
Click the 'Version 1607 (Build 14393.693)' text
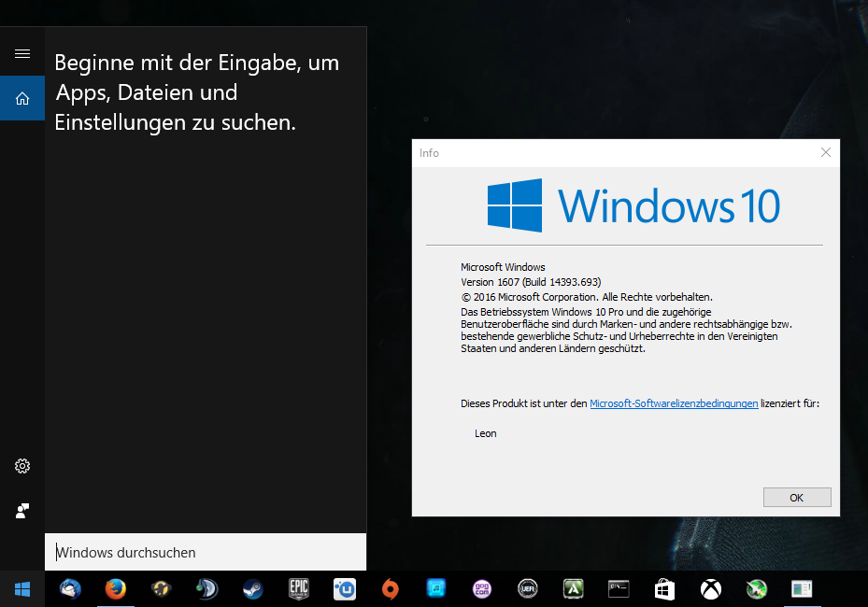(x=531, y=282)
